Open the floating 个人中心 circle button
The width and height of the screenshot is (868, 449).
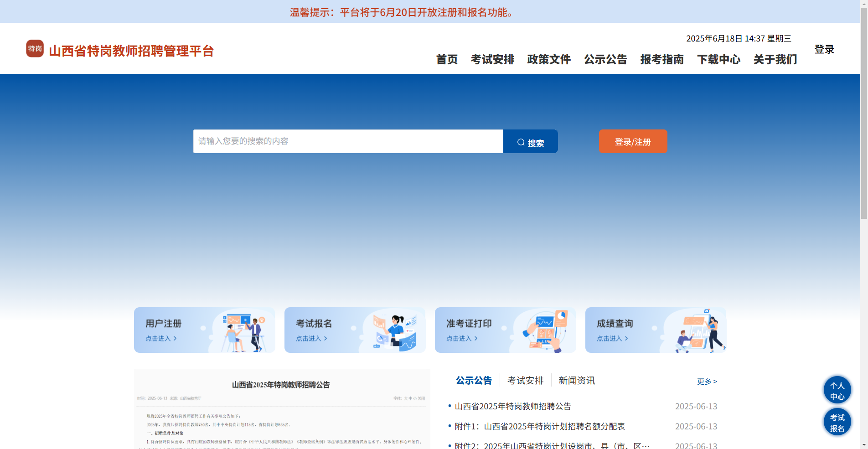click(837, 390)
